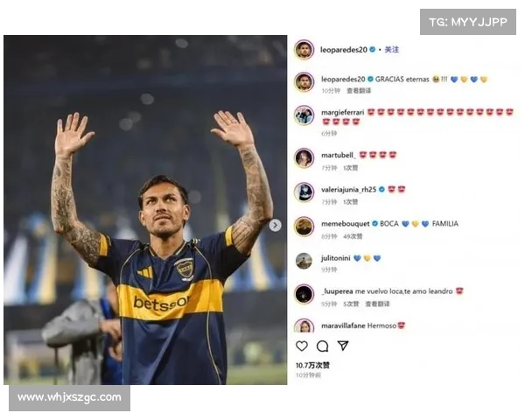The height and width of the screenshot is (420, 525).
Task: View 5次赞 likes on _luuperea comment
Action: point(351,304)
